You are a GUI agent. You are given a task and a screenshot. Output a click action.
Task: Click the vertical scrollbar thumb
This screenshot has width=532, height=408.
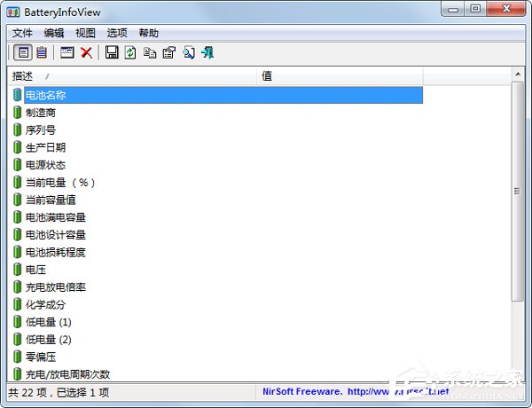517,191
